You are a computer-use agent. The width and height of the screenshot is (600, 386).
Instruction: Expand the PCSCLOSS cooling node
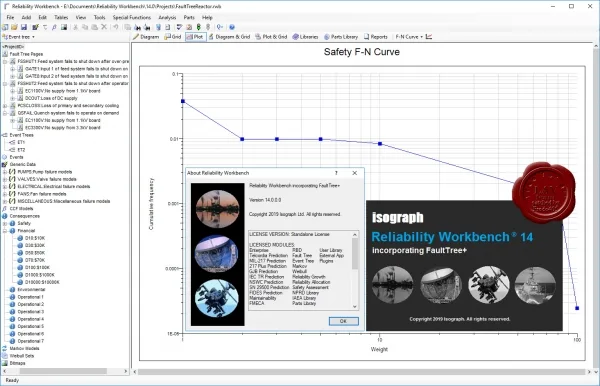coord(5,106)
